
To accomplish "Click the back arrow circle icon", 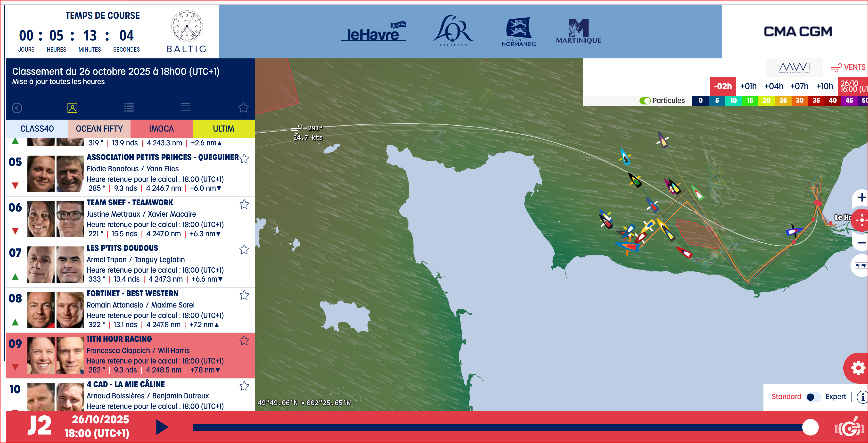I will coord(17,108).
